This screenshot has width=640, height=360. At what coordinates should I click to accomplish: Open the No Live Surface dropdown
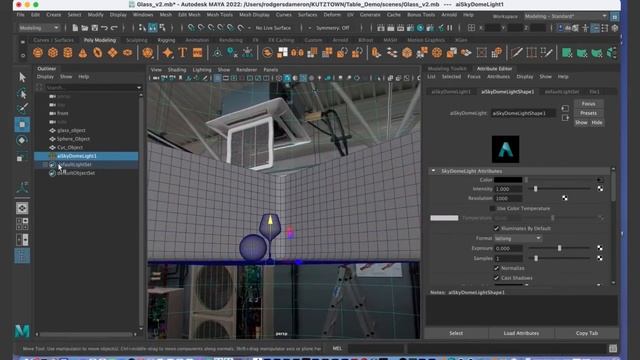(x=273, y=28)
